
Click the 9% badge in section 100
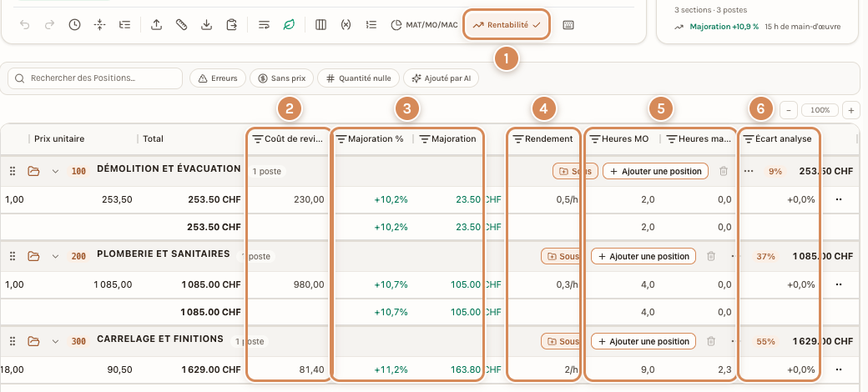point(775,172)
